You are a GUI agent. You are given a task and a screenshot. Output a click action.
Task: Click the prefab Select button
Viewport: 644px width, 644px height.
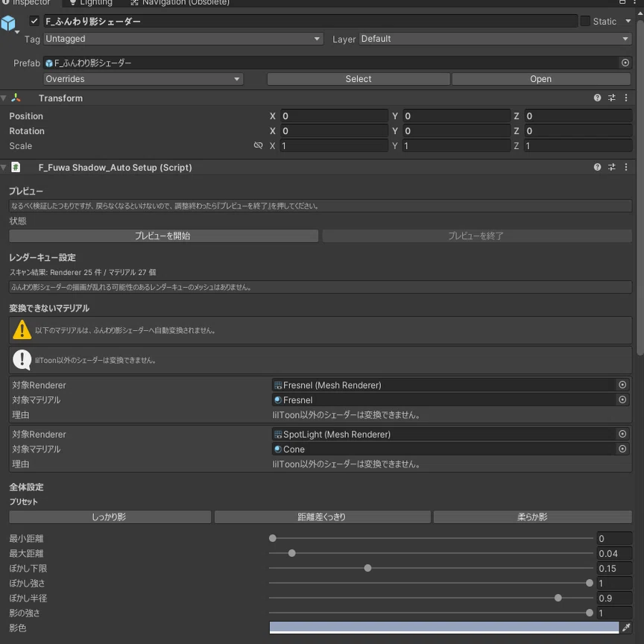click(358, 79)
